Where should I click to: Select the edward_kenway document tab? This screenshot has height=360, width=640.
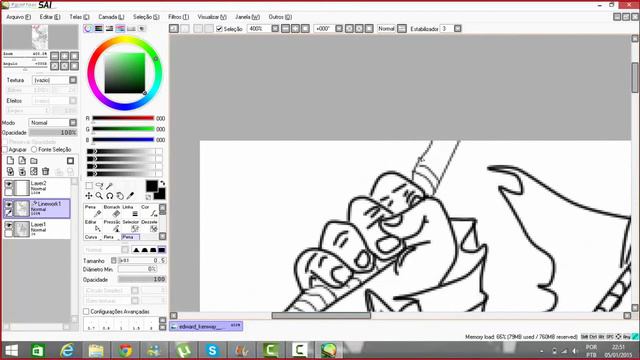tap(206, 326)
